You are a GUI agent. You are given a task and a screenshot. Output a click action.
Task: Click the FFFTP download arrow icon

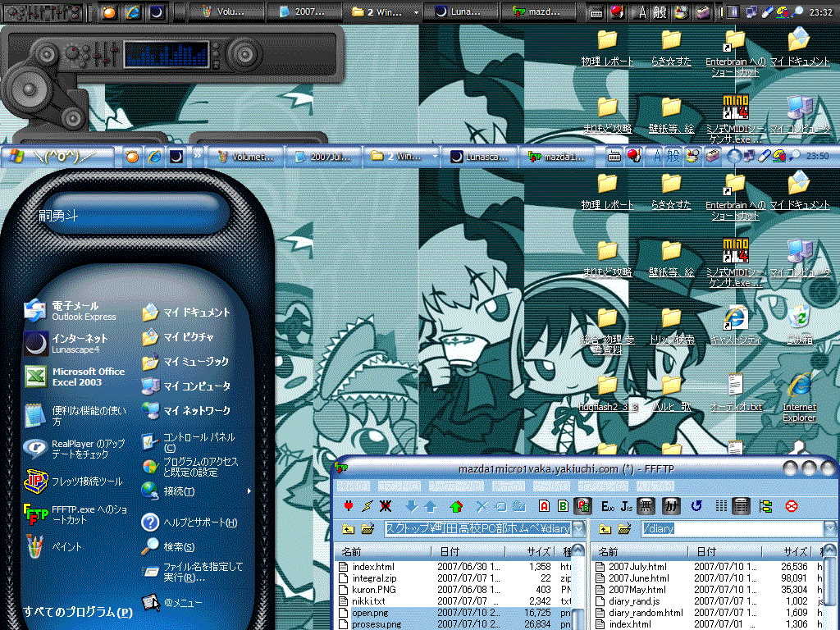[412, 506]
